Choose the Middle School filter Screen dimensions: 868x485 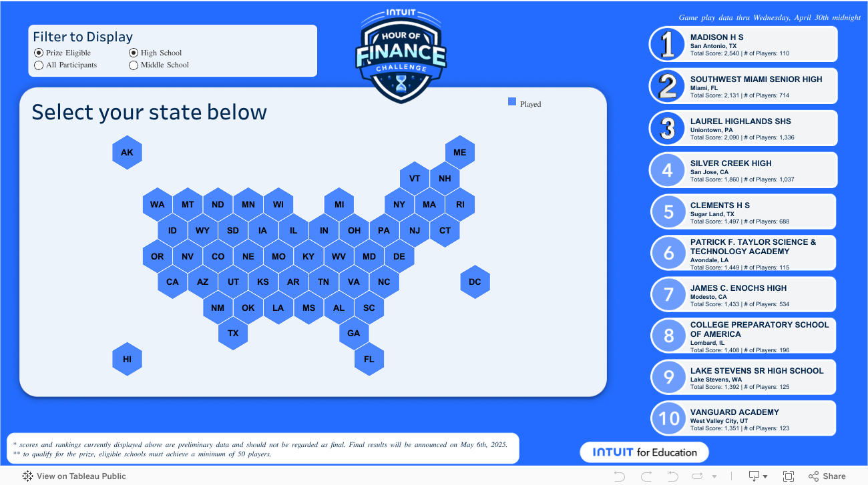point(134,65)
